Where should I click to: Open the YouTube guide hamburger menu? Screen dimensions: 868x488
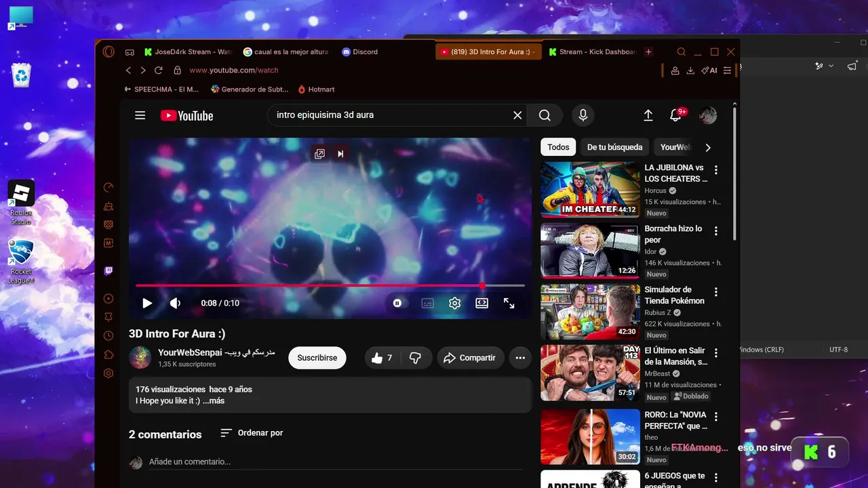(x=140, y=115)
